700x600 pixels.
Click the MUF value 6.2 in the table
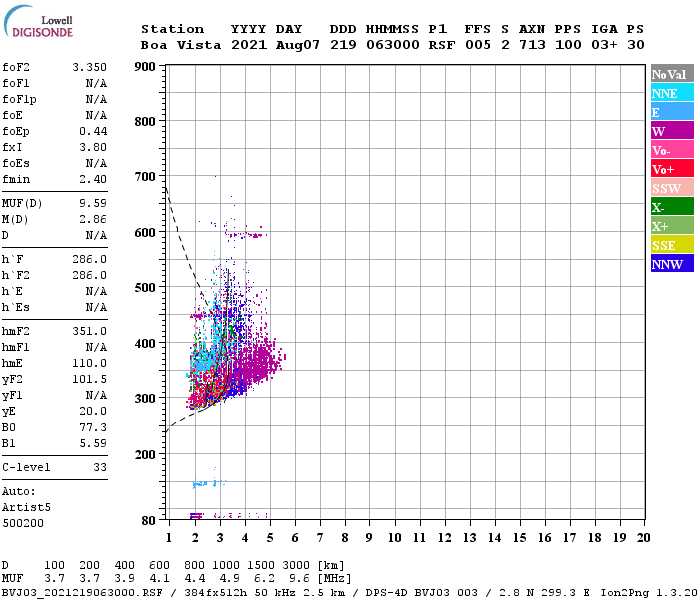264,579
